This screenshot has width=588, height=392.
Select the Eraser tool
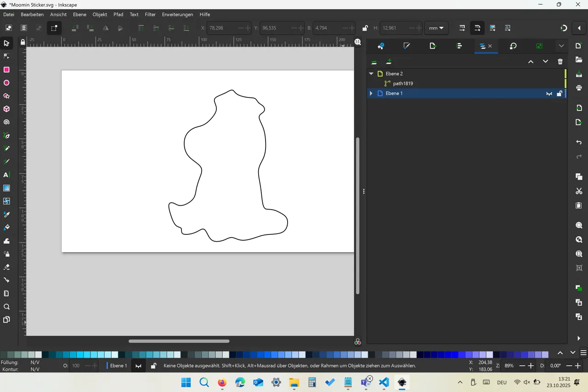(x=6, y=267)
